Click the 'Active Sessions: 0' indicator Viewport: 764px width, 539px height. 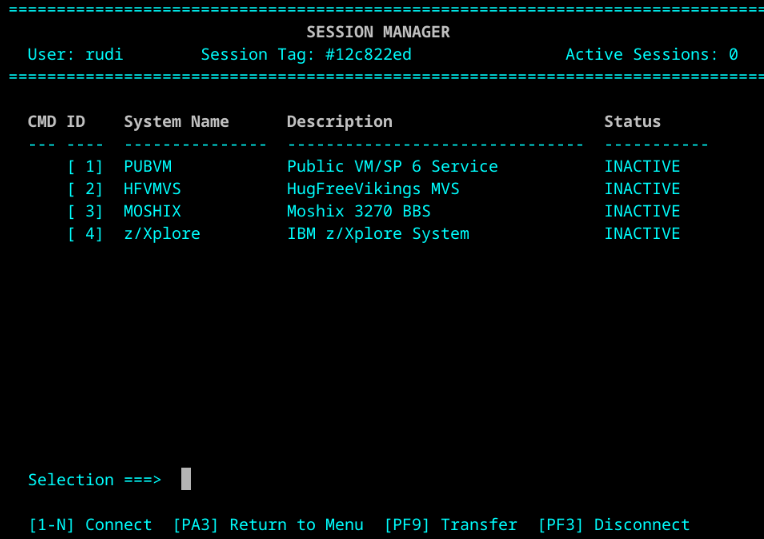pos(652,55)
